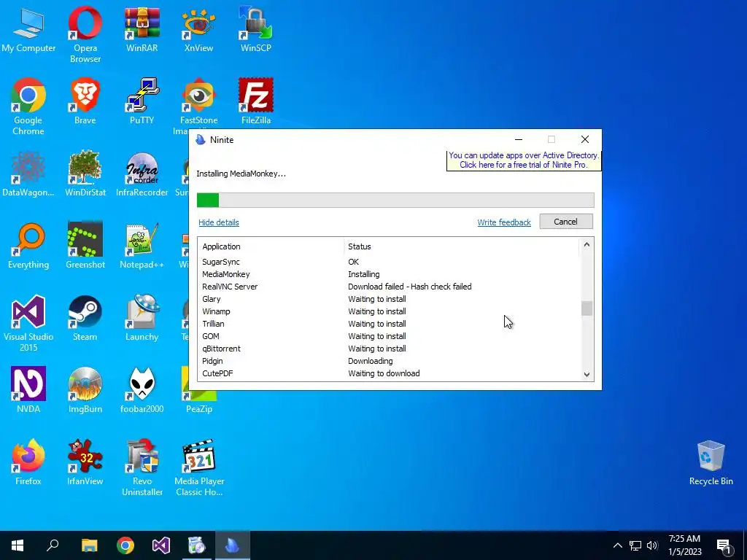Screen dimensions: 747x560
Task: Select the Recycle Bin icon
Action: tap(711, 462)
